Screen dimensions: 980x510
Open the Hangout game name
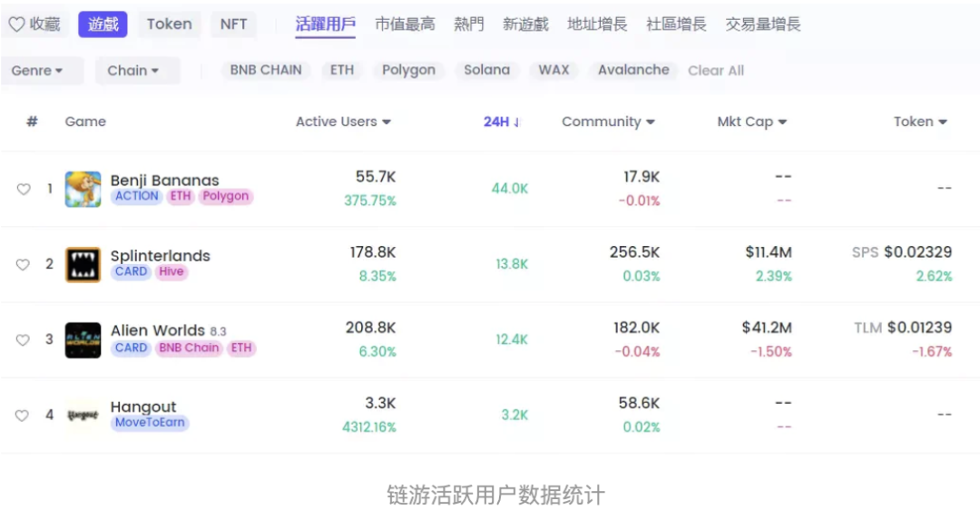pos(143,407)
